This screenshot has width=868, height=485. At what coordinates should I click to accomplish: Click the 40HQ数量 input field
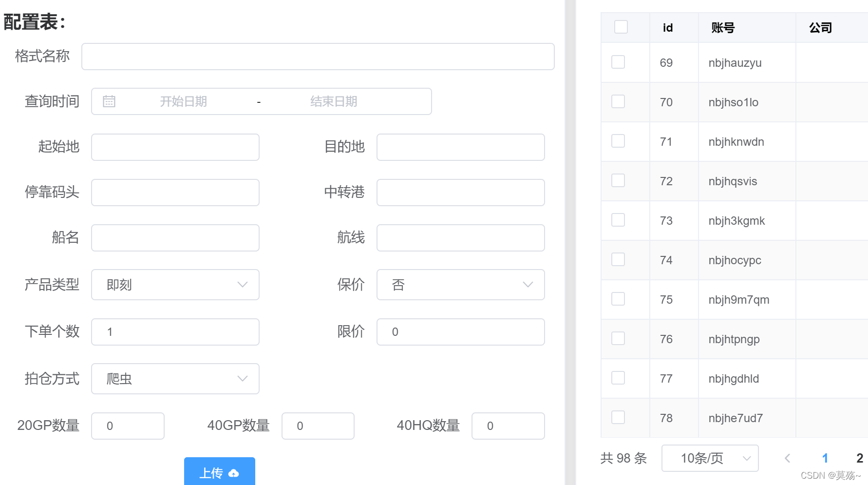pyautogui.click(x=508, y=426)
